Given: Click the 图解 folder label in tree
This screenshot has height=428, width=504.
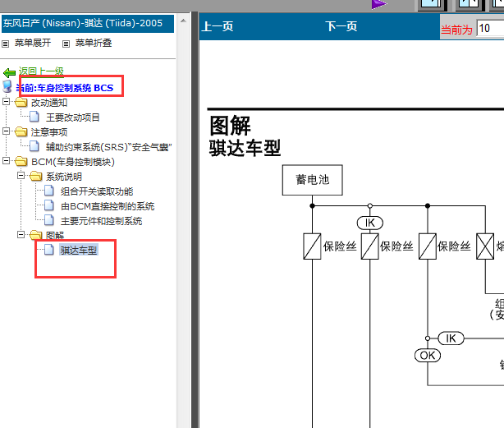Looking at the screenshot, I should (55, 236).
